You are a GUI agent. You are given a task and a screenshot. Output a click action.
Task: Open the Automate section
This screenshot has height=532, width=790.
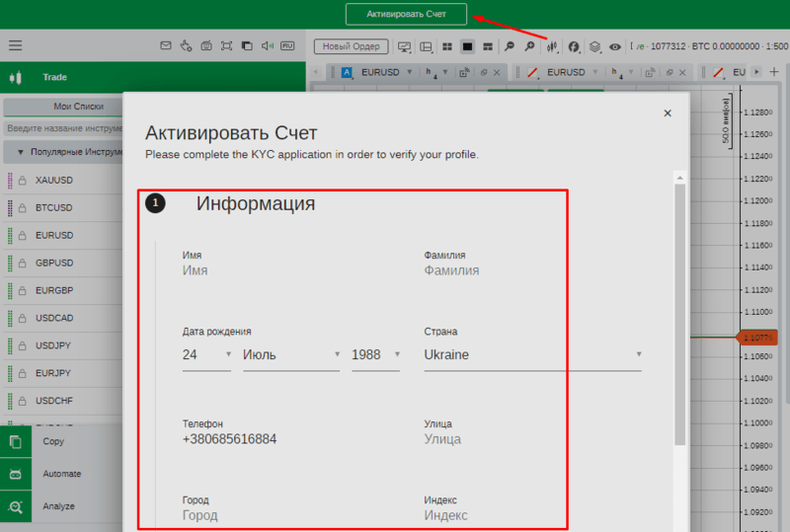[61, 474]
